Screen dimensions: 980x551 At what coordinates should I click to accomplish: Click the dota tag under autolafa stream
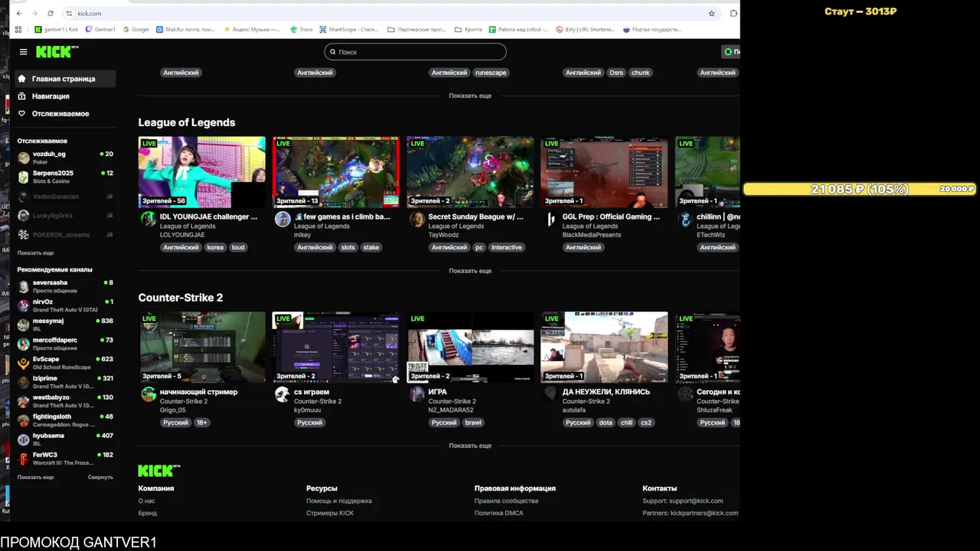click(x=606, y=422)
